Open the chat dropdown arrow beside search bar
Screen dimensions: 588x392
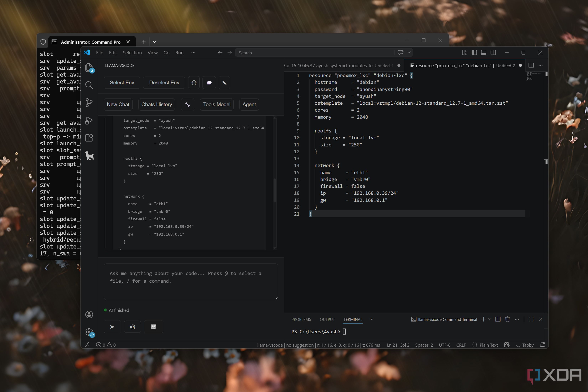[409, 53]
